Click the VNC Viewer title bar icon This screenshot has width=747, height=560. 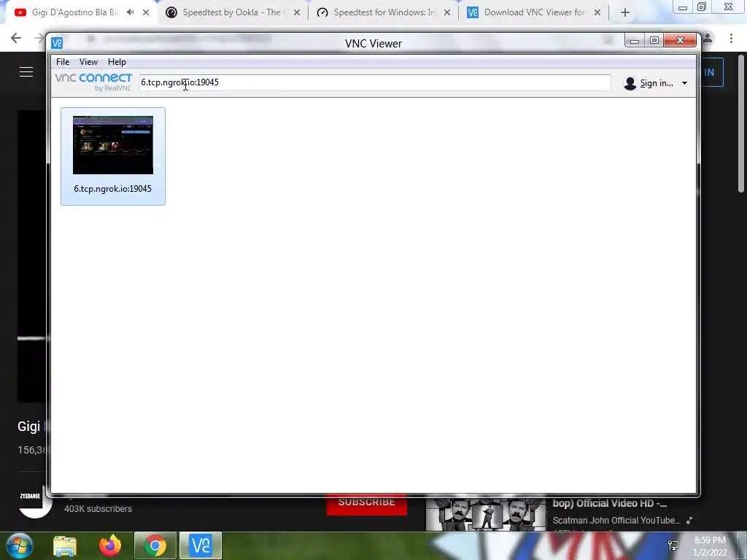point(57,43)
